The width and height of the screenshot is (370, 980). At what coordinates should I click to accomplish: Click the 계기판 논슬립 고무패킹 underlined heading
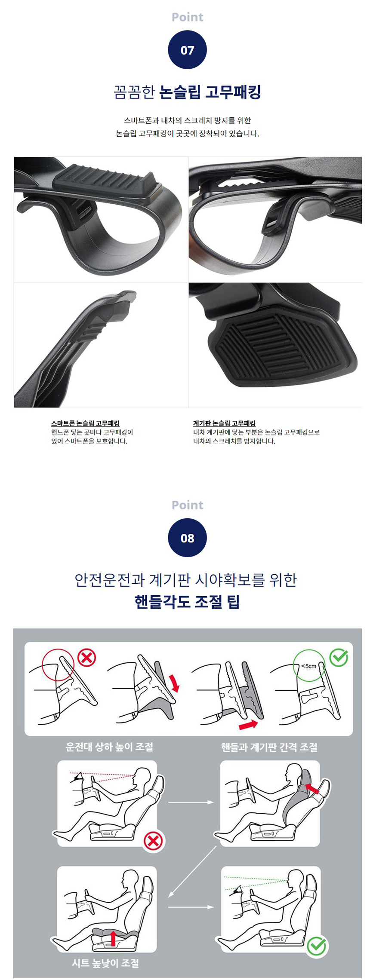coord(224,423)
